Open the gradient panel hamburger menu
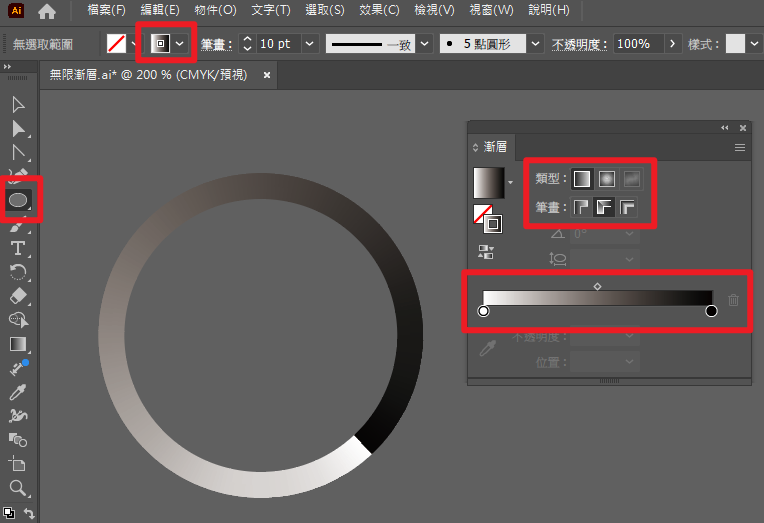 tap(740, 147)
